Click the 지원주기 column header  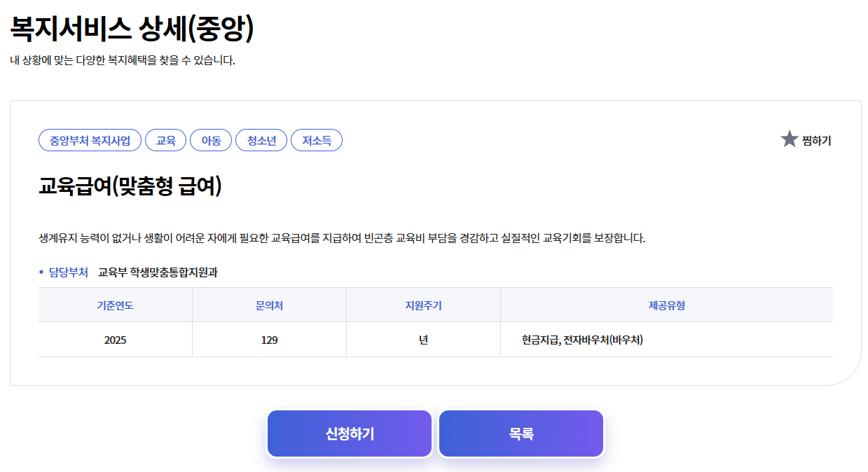(422, 304)
